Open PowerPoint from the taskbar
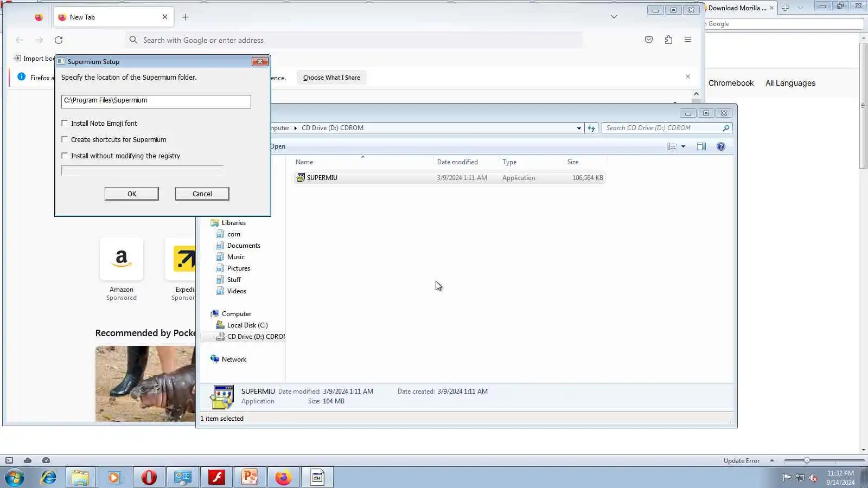This screenshot has height=488, width=868. (250, 478)
